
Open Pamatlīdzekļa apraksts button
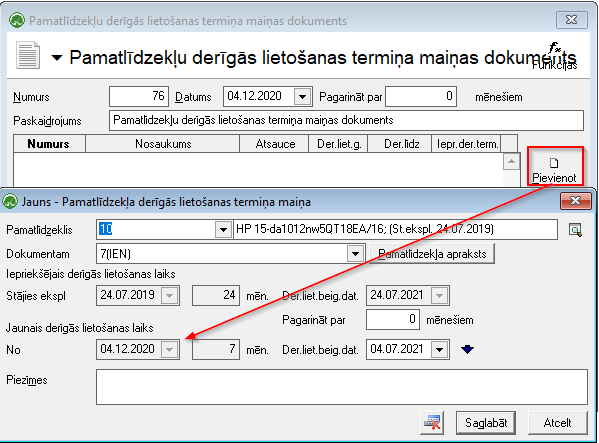tap(432, 254)
